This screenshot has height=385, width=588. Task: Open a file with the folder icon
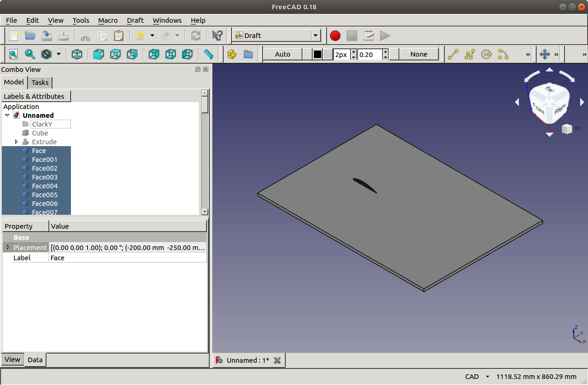(x=30, y=36)
